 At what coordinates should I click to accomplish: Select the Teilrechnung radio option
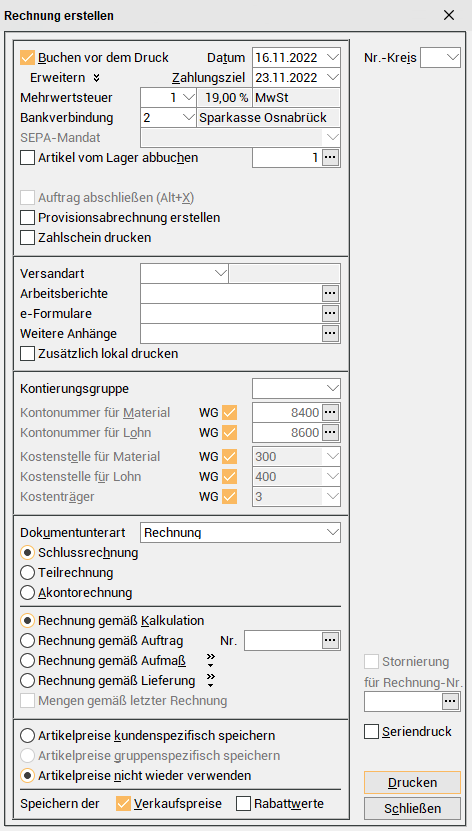(x=27, y=572)
